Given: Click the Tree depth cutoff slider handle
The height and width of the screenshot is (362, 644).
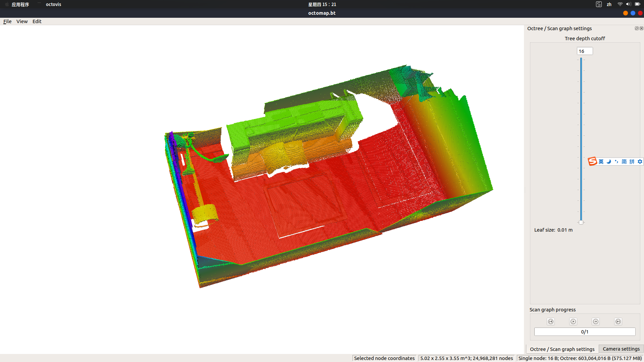Looking at the screenshot, I should pos(581,222).
